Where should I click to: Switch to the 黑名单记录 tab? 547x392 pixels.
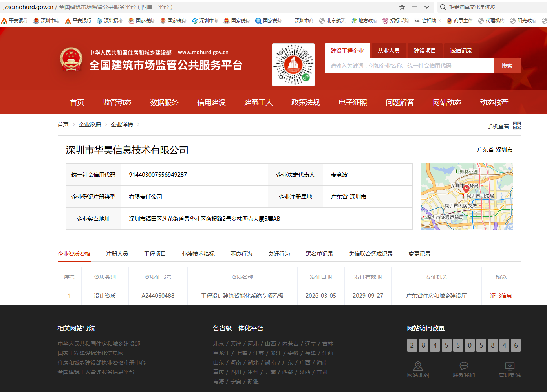pos(319,254)
